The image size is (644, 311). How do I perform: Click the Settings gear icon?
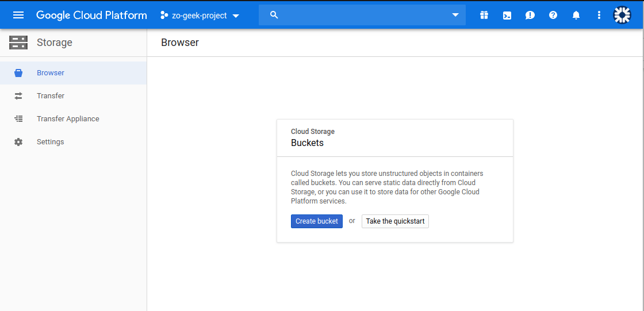18,142
